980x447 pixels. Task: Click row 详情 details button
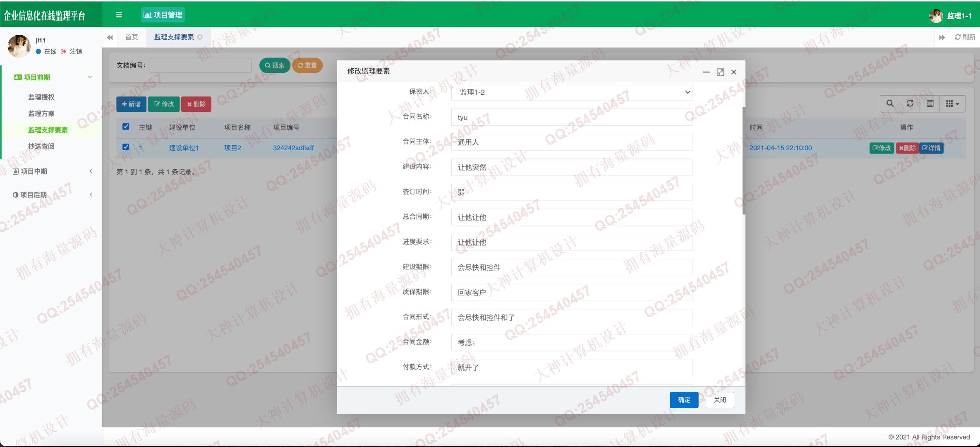(x=931, y=148)
